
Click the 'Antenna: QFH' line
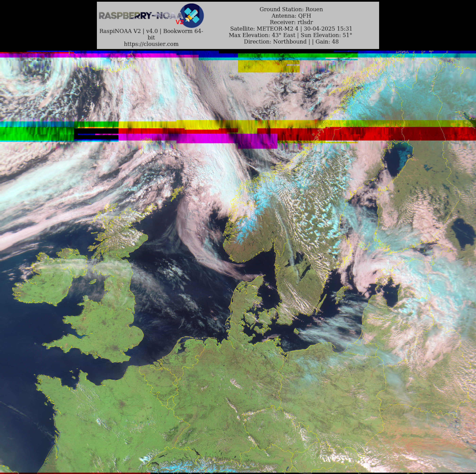(291, 16)
